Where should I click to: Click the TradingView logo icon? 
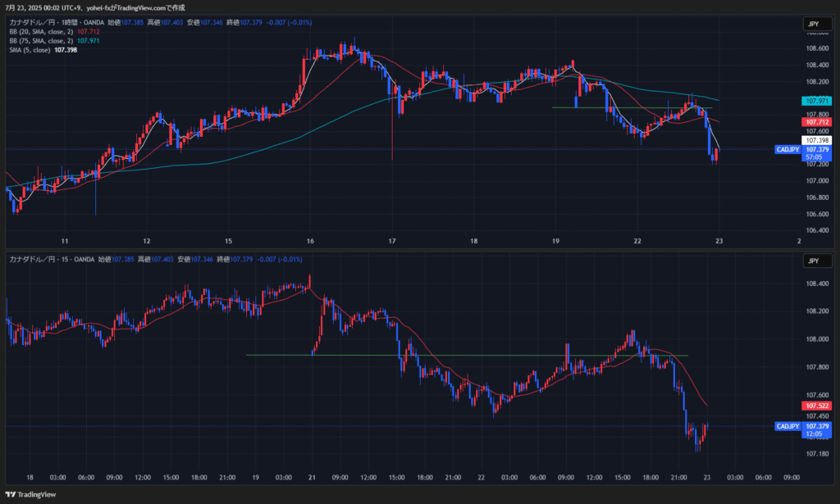click(x=10, y=494)
